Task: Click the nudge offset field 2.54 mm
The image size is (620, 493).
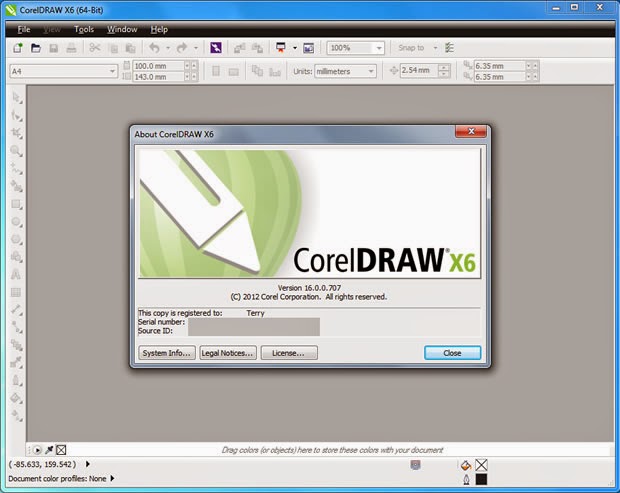Action: pyautogui.click(x=420, y=70)
